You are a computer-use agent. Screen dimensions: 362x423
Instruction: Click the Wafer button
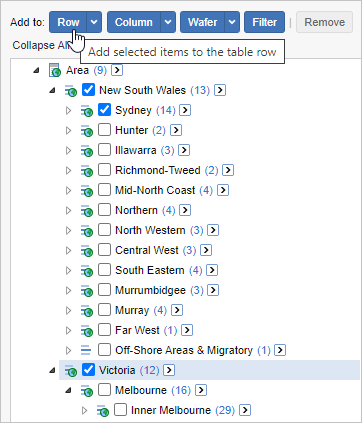tap(202, 22)
